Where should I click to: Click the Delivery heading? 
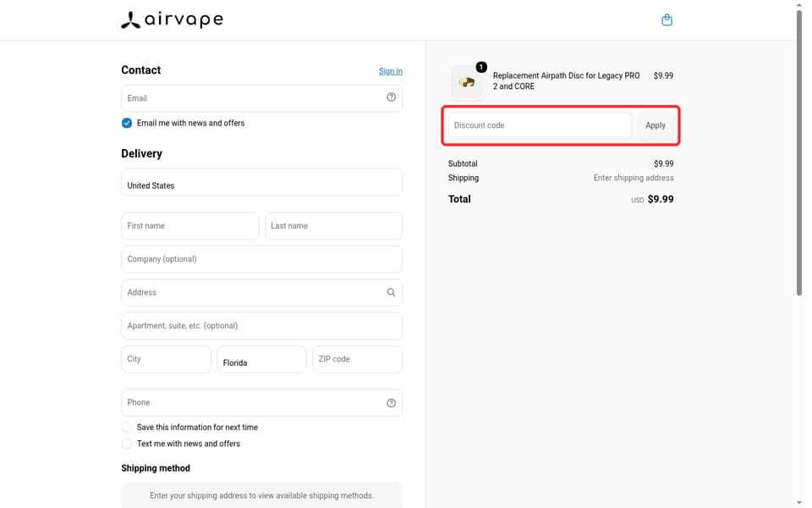141,153
